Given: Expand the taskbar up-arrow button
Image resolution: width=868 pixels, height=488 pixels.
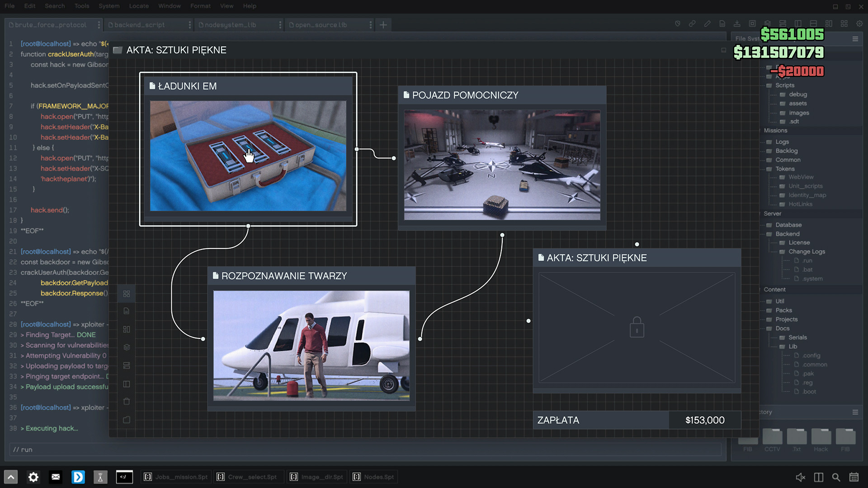Looking at the screenshot, I should click(x=11, y=477).
